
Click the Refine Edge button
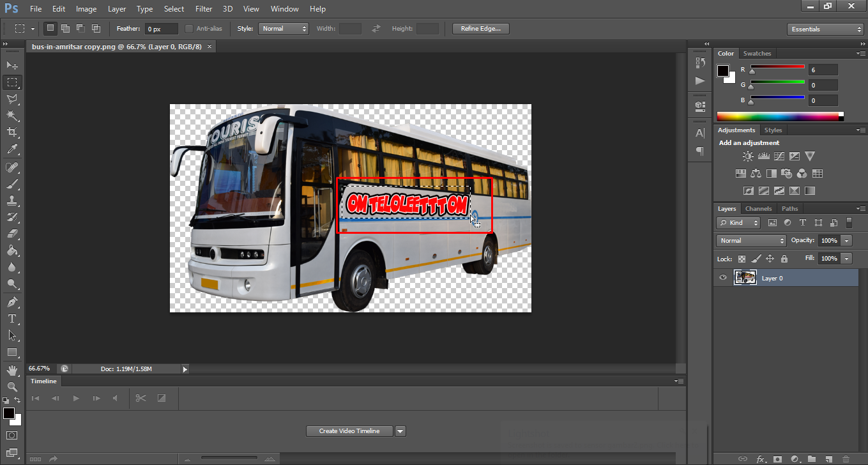coord(480,28)
